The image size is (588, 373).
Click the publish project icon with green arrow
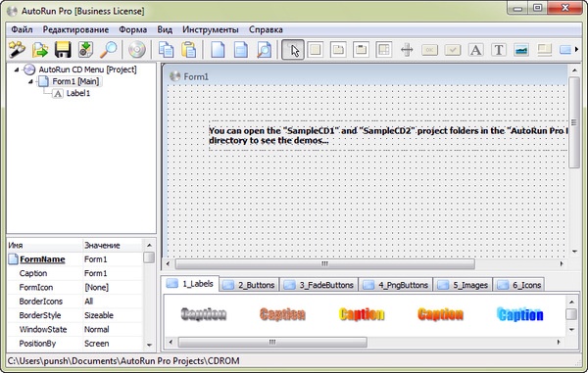point(85,49)
